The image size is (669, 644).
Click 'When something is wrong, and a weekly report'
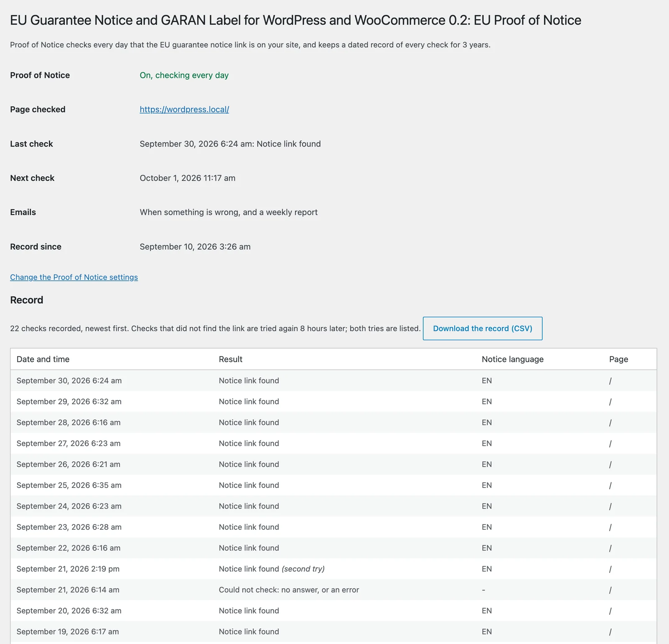click(229, 212)
